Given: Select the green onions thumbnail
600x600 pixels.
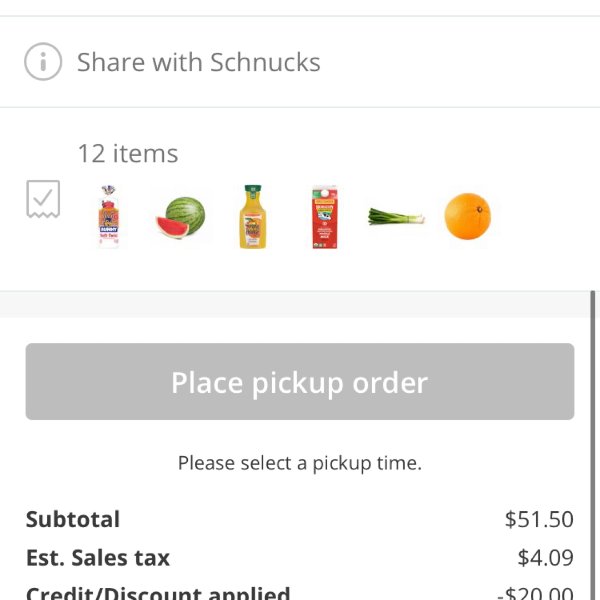Looking at the screenshot, I should tap(396, 217).
